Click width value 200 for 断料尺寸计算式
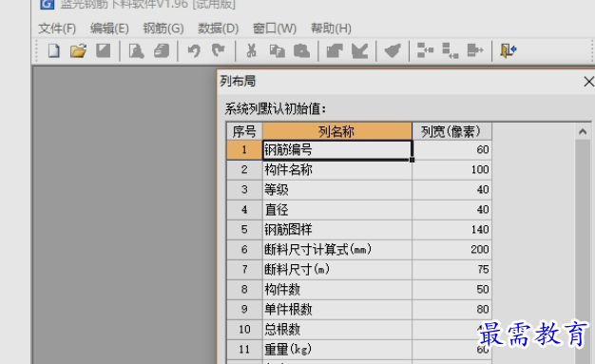This screenshot has width=595, height=364. 451,250
